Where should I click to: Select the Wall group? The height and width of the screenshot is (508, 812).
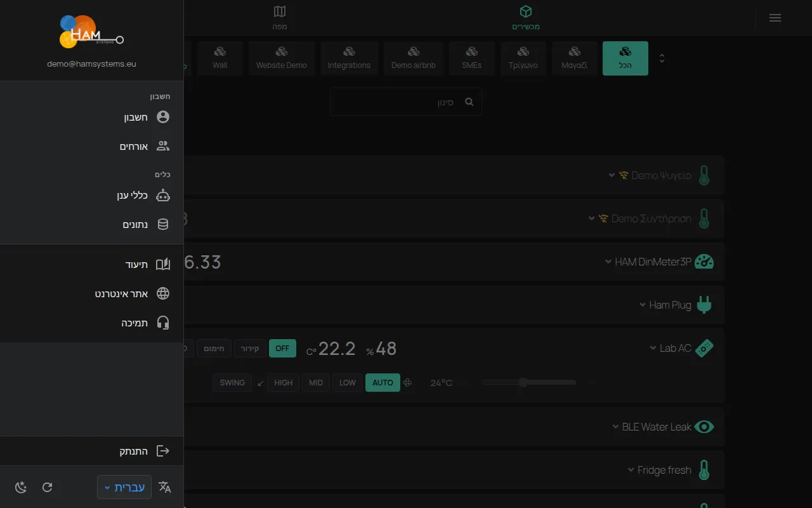(220, 58)
